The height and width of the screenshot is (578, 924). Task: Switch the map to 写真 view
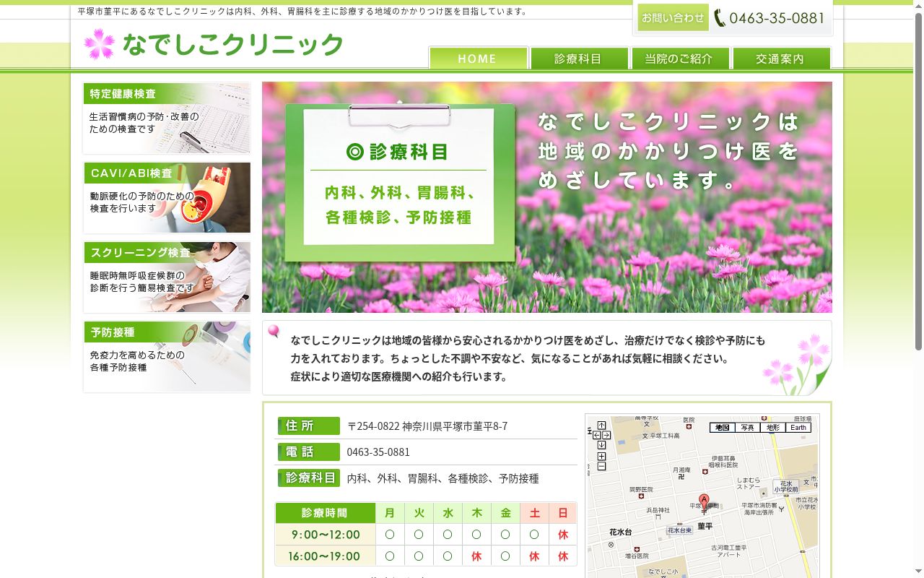(x=747, y=428)
